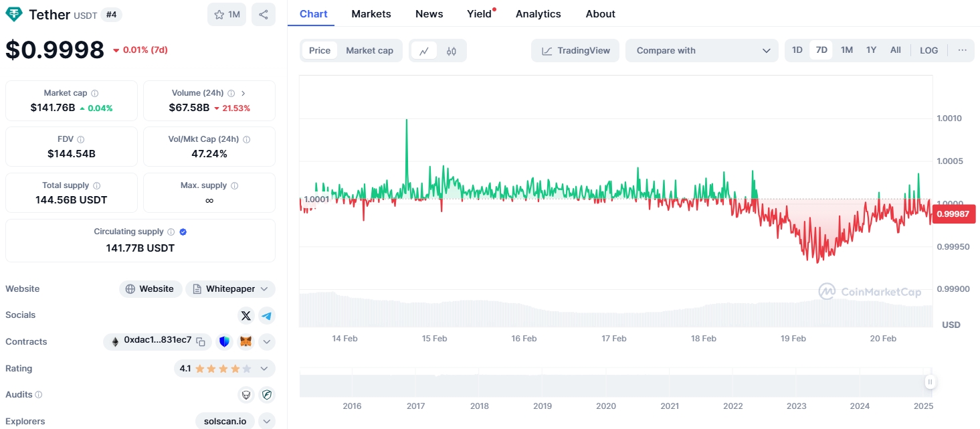Select the 1Y time range
This screenshot has width=980, height=429.
click(871, 50)
